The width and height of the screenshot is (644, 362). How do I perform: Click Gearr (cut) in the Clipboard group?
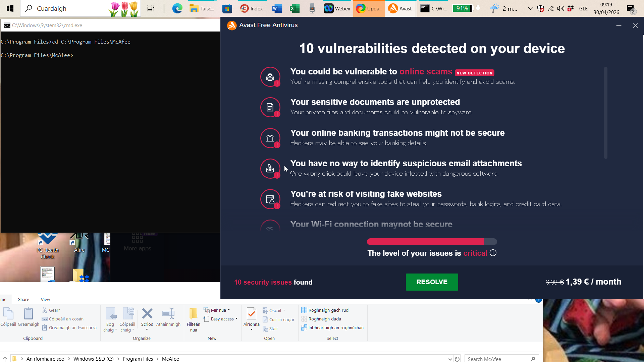[x=51, y=310]
